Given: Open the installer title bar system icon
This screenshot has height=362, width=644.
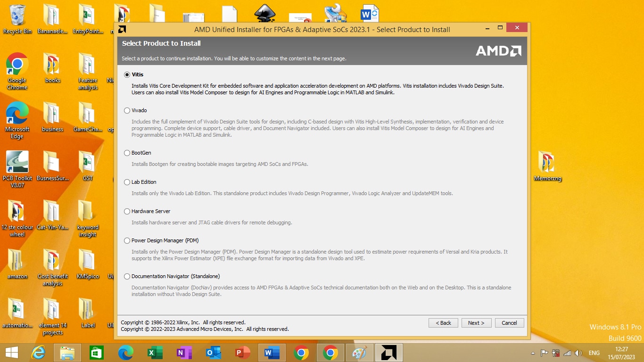Looking at the screenshot, I should click(x=122, y=29).
